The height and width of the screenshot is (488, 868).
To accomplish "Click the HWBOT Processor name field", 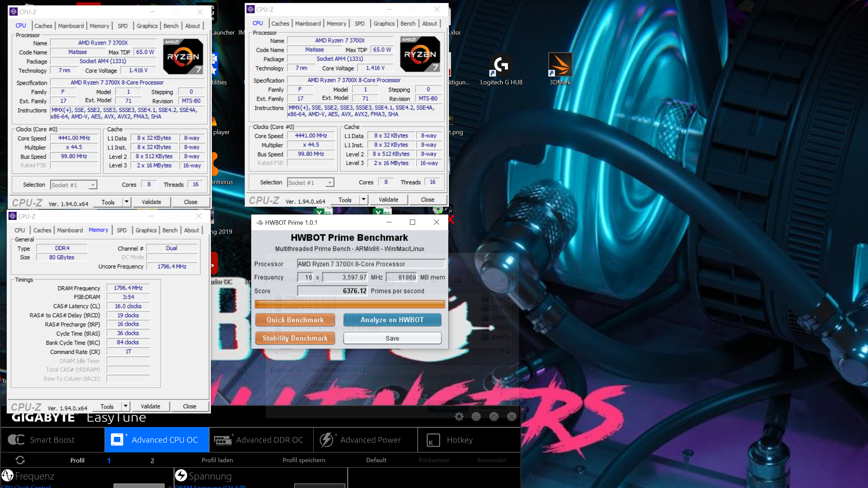I will pyautogui.click(x=371, y=264).
